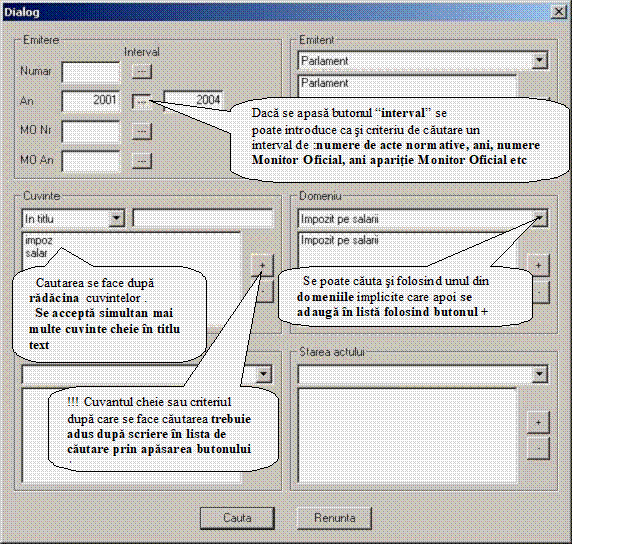Image resolution: width=620 pixels, height=556 pixels.
Task: Focus the MO An input field
Action: coord(91,161)
